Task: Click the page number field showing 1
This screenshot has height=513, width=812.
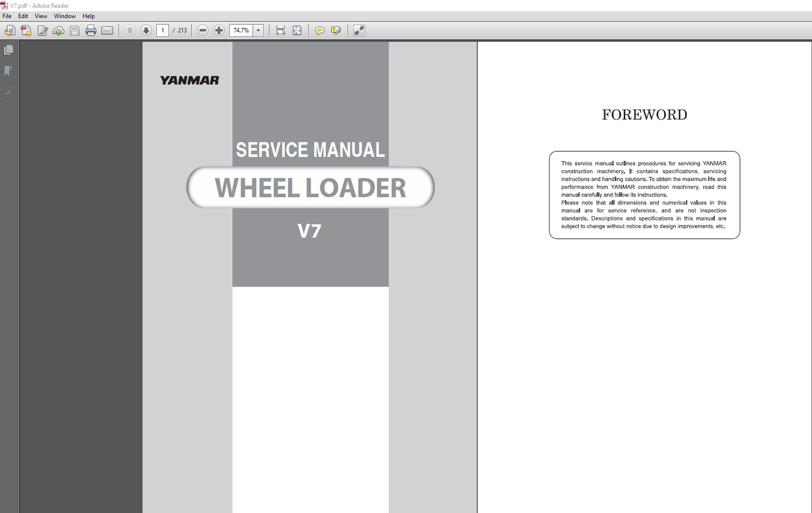Action: [x=162, y=30]
